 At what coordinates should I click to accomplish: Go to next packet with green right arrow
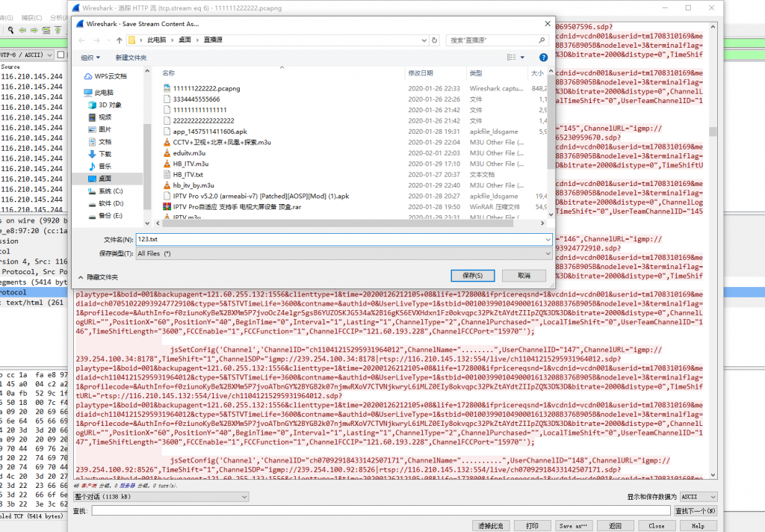pos(34,30)
